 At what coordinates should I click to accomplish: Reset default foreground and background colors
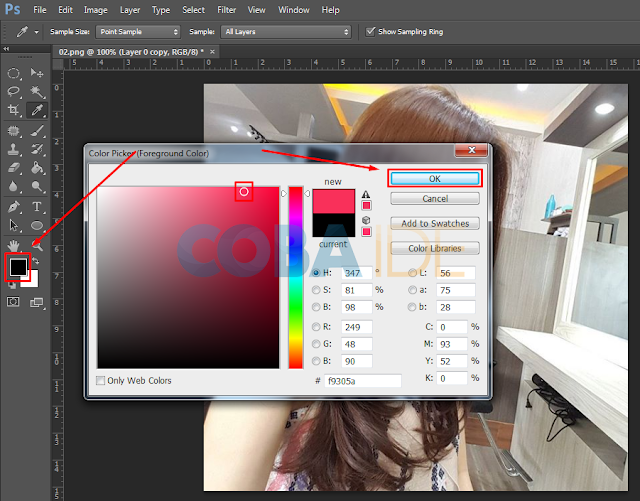point(12,285)
